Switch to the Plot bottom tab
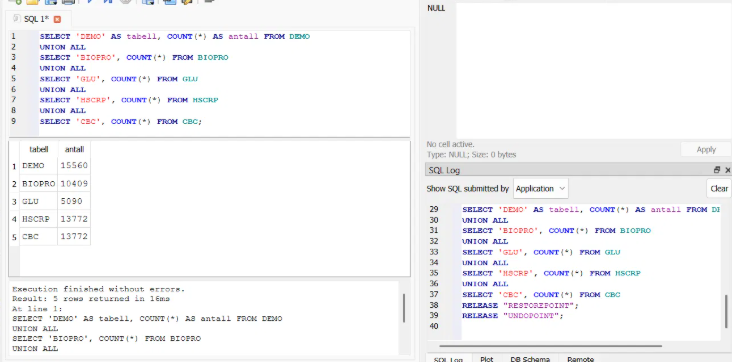The image size is (732, 362). (486, 359)
